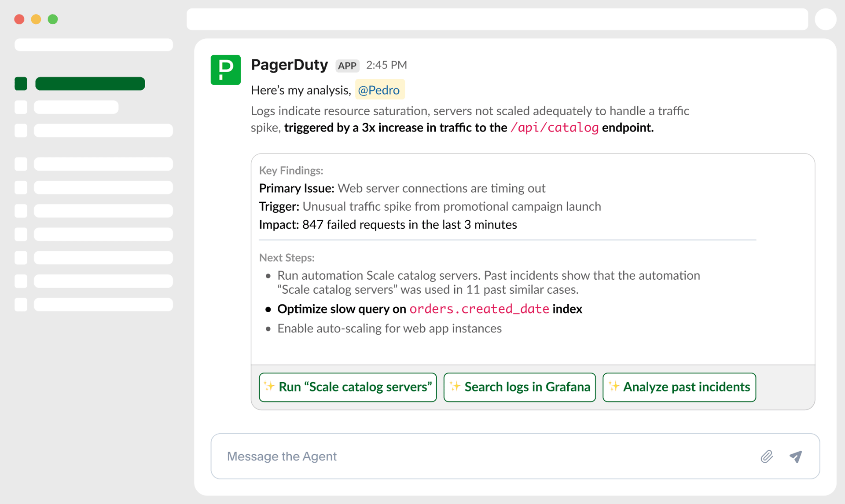This screenshot has width=845, height=504.
Task: Click the orders.created_date code text
Action: (x=479, y=309)
